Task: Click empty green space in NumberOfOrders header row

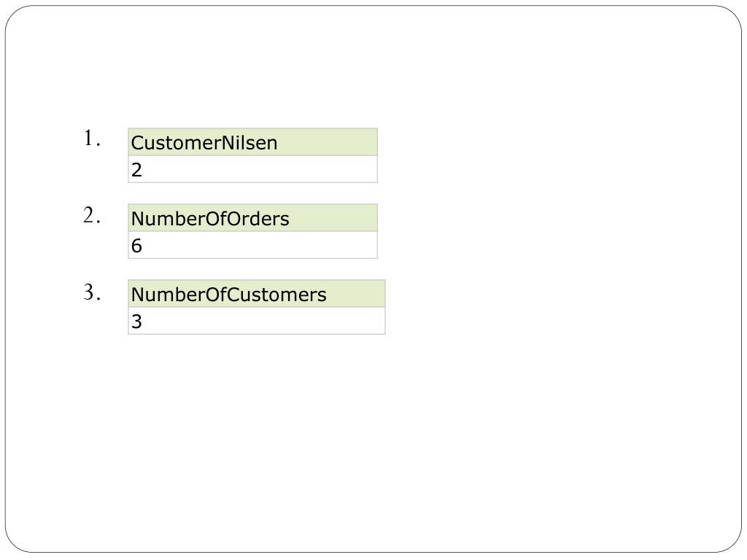Action: pyautogui.click(x=333, y=217)
